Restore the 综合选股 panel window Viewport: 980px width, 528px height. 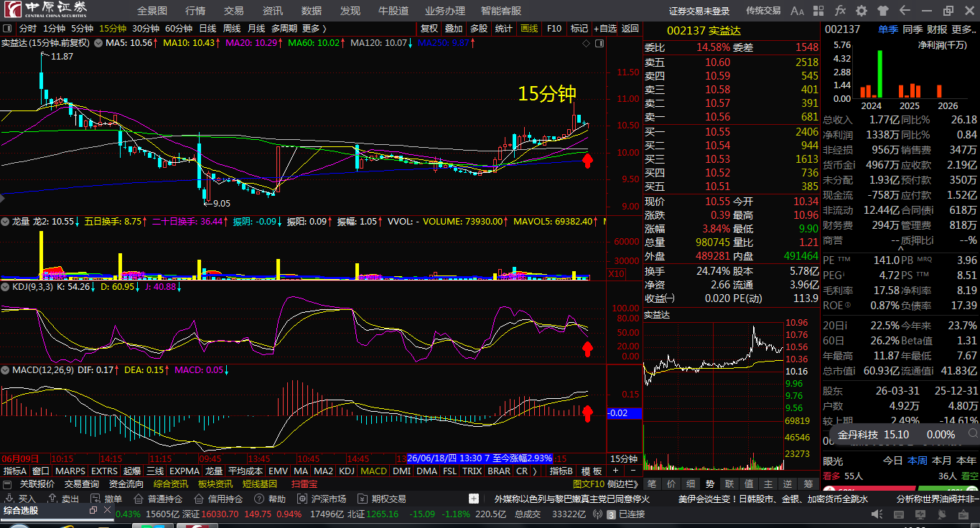click(x=93, y=511)
